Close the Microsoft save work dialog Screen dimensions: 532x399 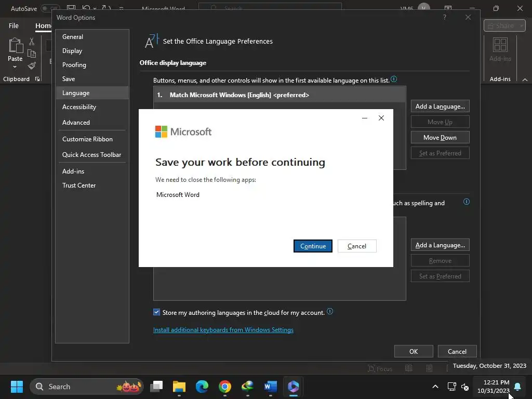[x=381, y=118]
